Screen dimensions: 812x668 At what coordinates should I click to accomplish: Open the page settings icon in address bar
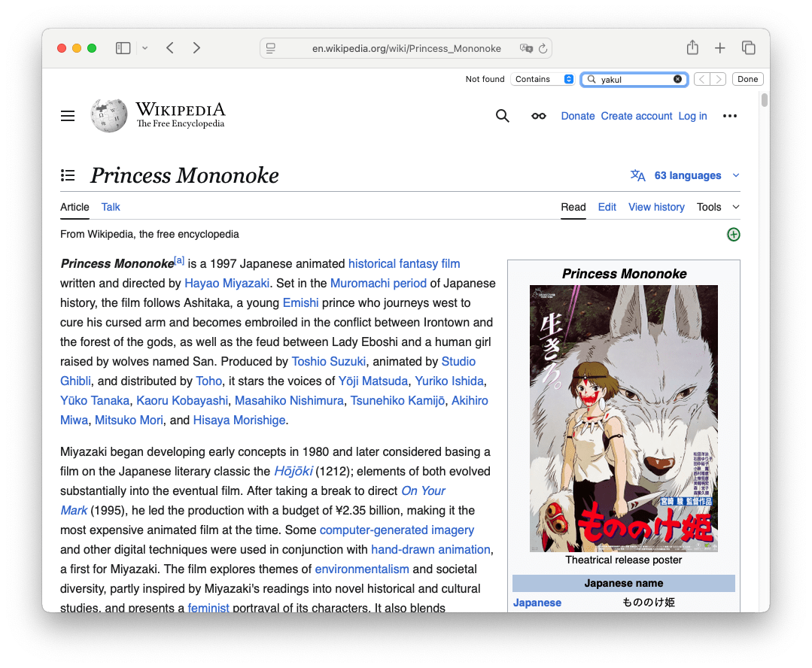[x=271, y=48]
